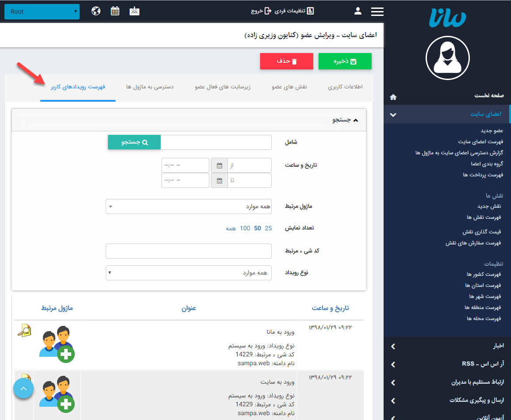
Task: Switch to the اطلاعات کاربری tab
Action: pyautogui.click(x=345, y=87)
